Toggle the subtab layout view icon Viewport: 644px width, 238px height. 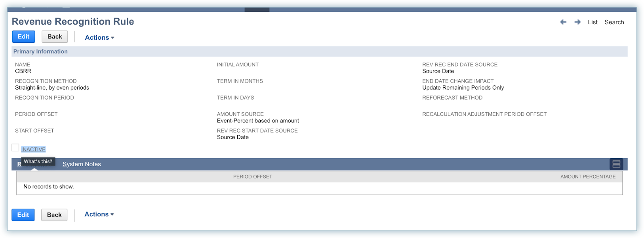[x=616, y=164]
